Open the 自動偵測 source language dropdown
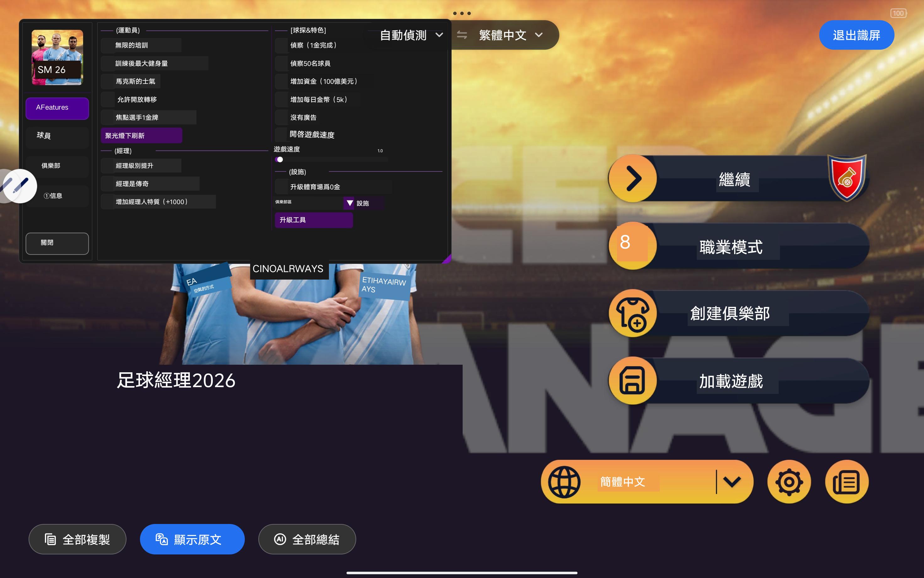 point(411,35)
